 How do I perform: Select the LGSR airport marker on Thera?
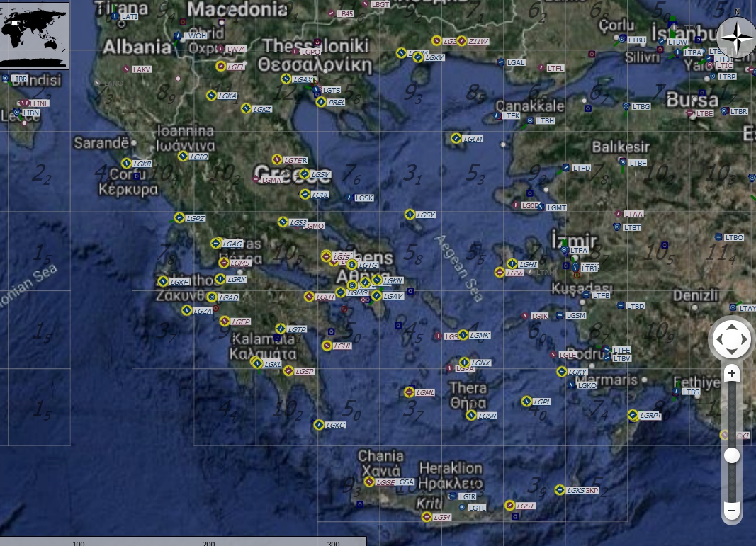point(471,415)
